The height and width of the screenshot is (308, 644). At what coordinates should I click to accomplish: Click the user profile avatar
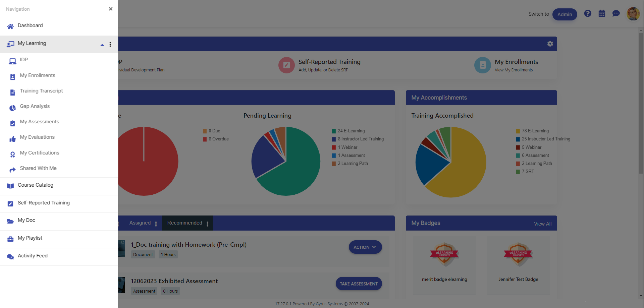tap(633, 14)
